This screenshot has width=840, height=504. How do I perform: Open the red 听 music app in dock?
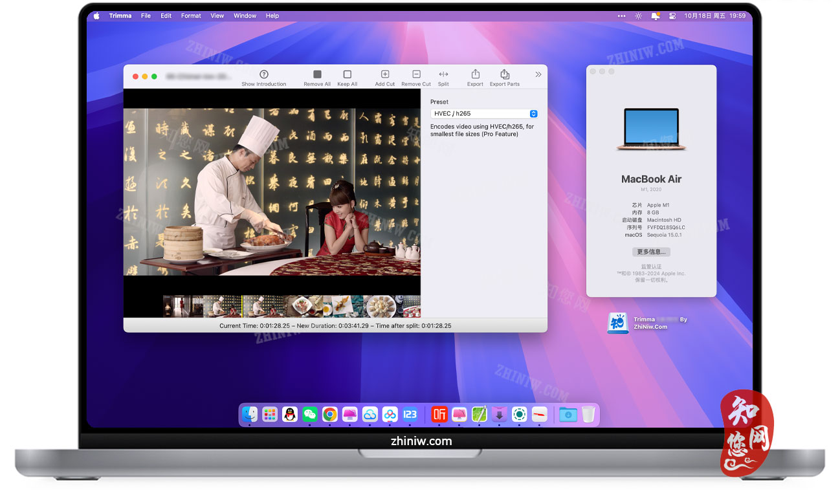[439, 414]
